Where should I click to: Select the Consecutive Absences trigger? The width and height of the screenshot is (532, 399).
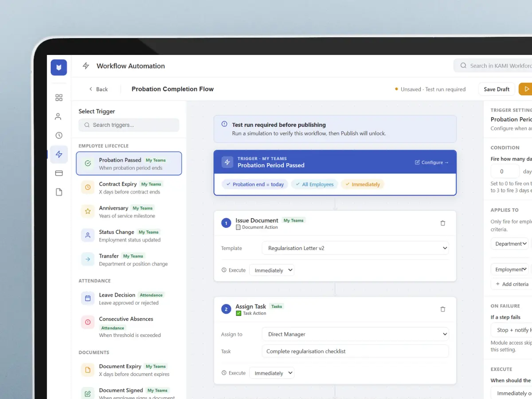coord(129,327)
